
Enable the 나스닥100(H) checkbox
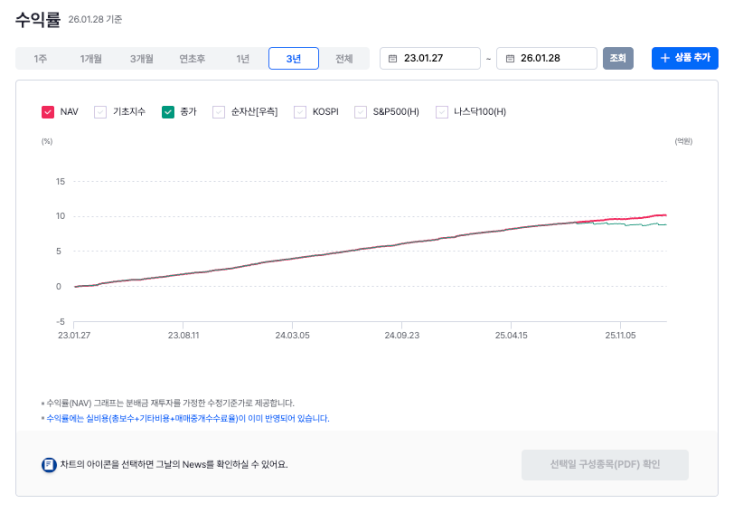pos(442,112)
